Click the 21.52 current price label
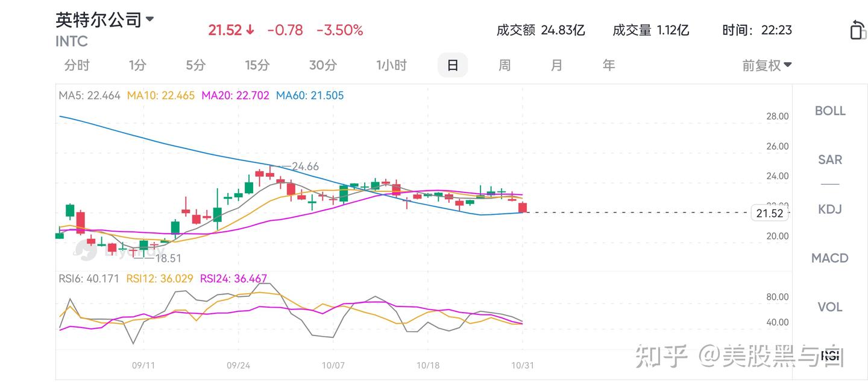The image size is (868, 391). click(769, 213)
